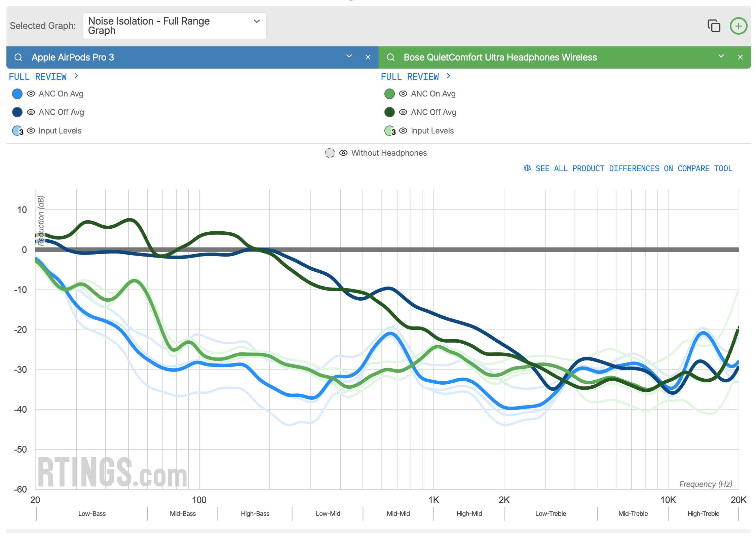Viewport: 756px width, 538px height.
Task: Expand the Apple AirPods Pro 3 product chevron
Action: pyautogui.click(x=349, y=56)
